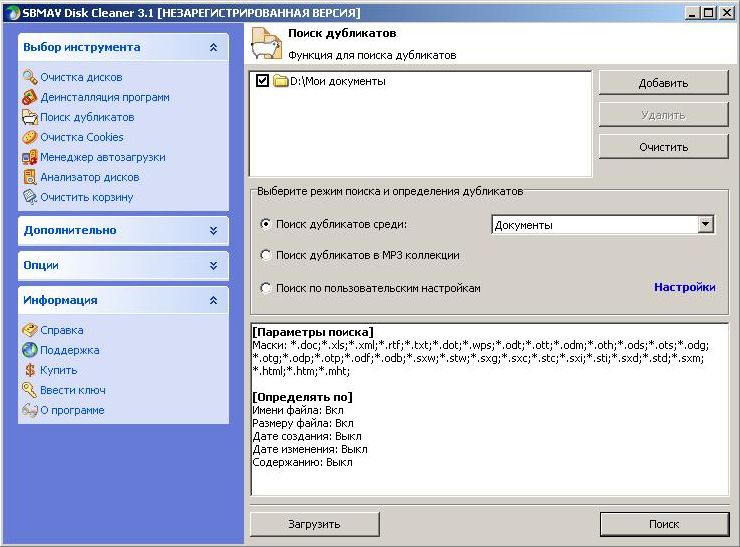The height and width of the screenshot is (547, 740).
Task: Select the D:\Мои документы list entry
Action: (337, 81)
